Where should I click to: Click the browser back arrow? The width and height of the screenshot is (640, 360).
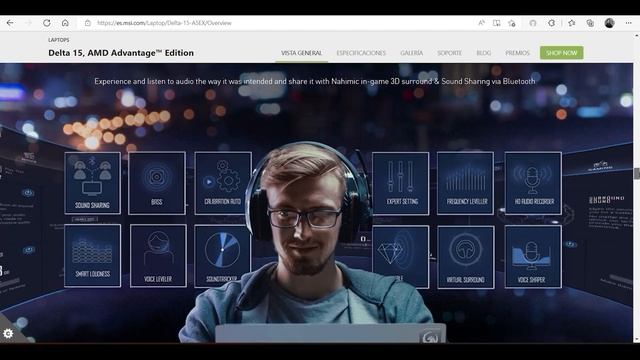click(10, 23)
